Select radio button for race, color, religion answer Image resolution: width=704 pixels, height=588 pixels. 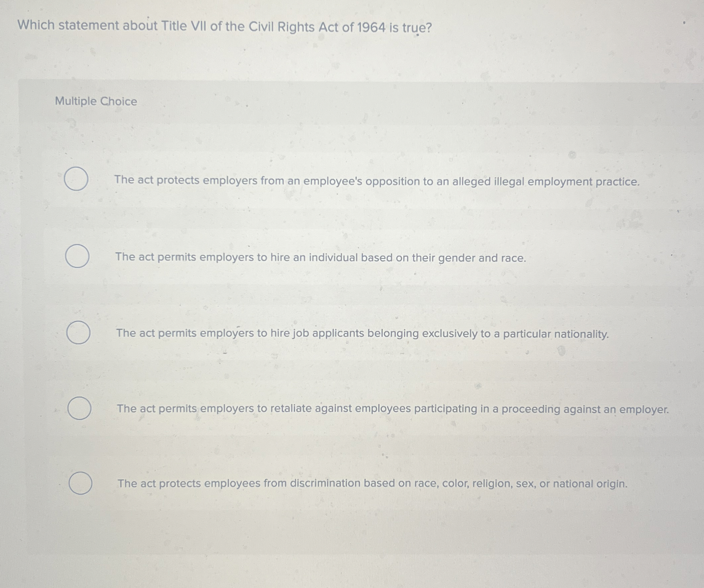[80, 483]
